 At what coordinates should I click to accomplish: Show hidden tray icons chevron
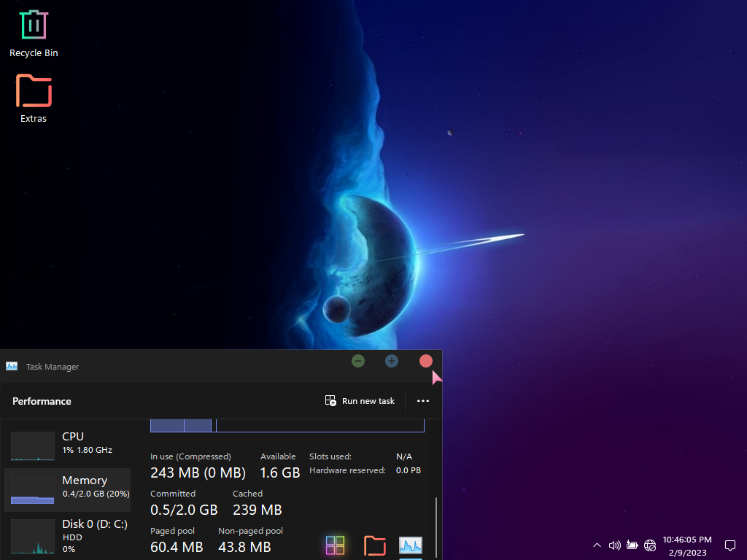[597, 545]
